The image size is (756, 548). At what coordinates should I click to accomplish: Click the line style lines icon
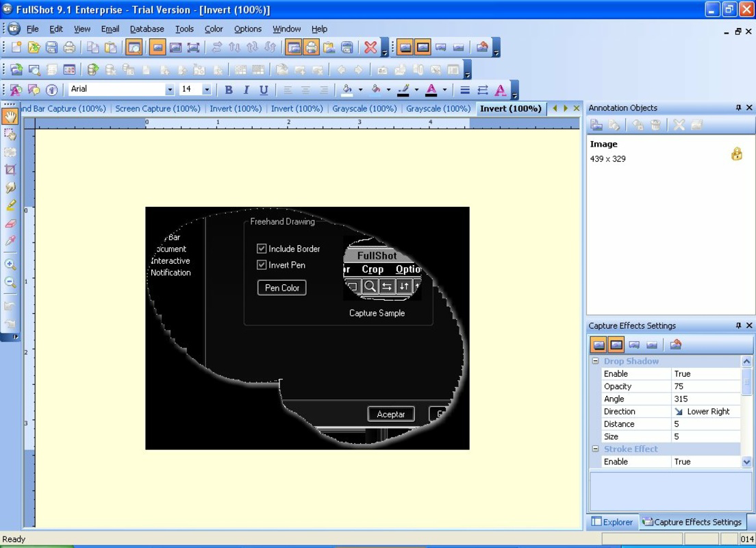pos(465,90)
